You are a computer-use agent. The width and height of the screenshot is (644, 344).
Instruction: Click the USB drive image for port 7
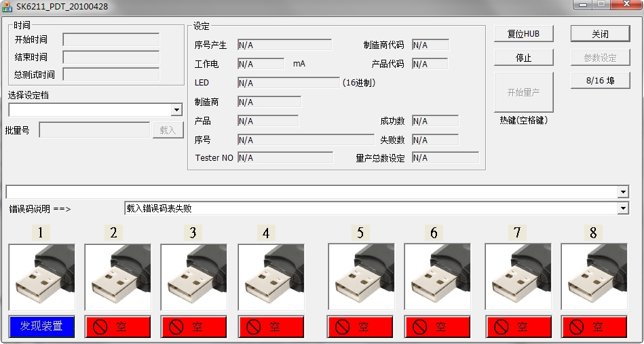[x=518, y=277]
